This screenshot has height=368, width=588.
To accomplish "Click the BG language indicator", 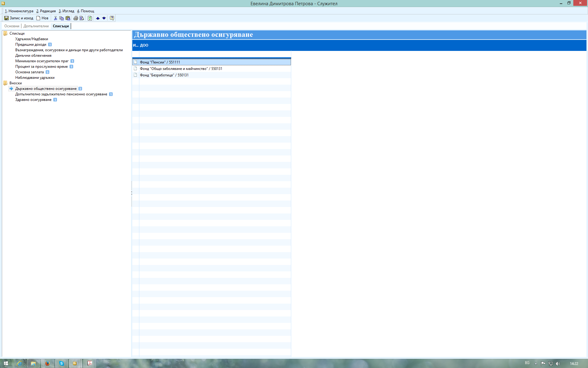I will pos(527,363).
